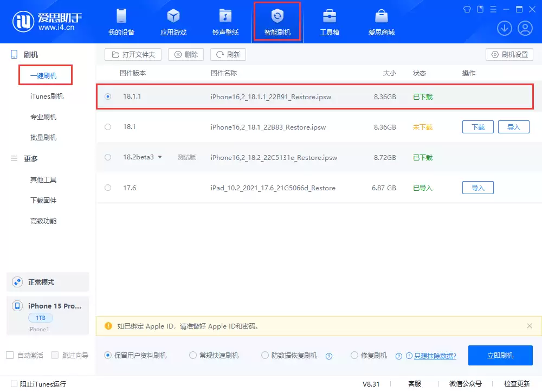Click the theme skin t-shirt icon
This screenshot has height=392, width=542.
(467, 9)
